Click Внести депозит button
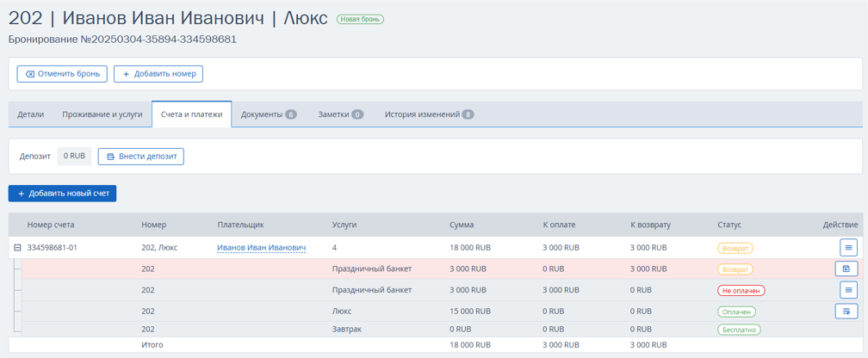This screenshot has width=868, height=358. coord(141,156)
